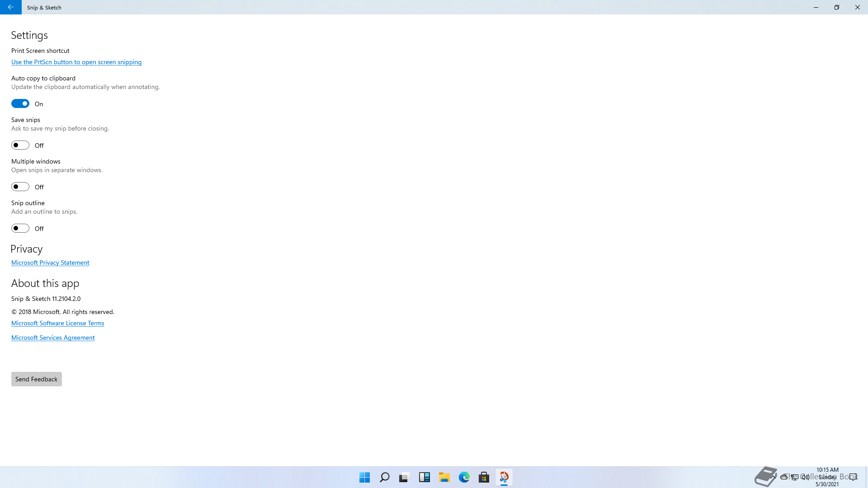Open Microsoft Software License Terms

pyautogui.click(x=57, y=323)
